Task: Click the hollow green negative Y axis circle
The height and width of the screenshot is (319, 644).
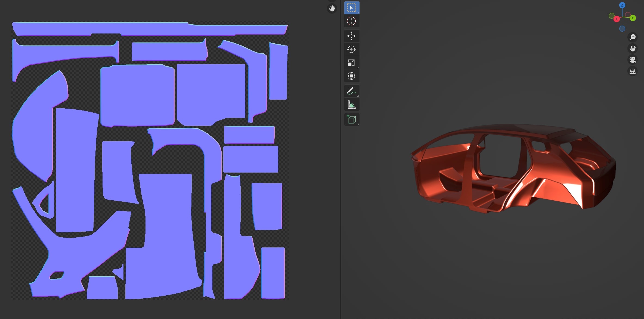Action: pos(612,16)
